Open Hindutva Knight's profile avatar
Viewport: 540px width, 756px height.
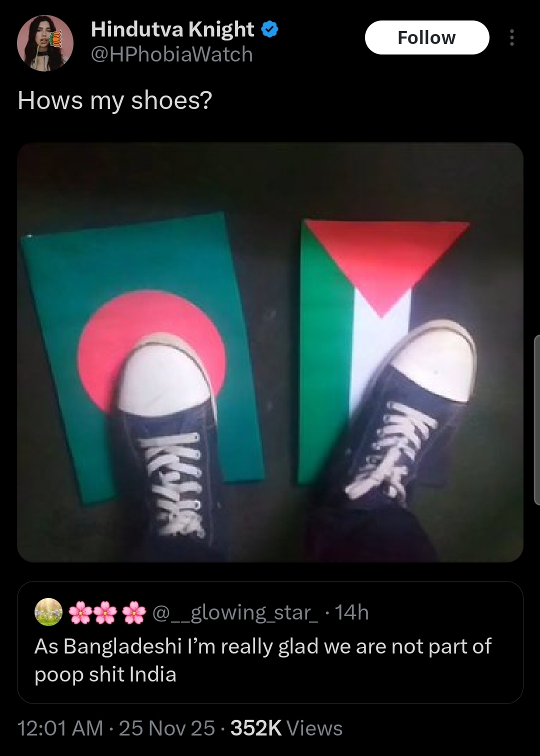click(45, 43)
